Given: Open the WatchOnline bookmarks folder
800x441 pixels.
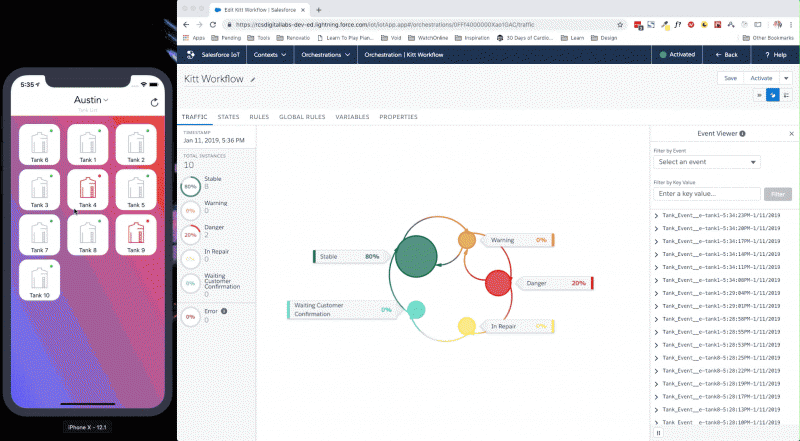Looking at the screenshot, I should point(428,38).
